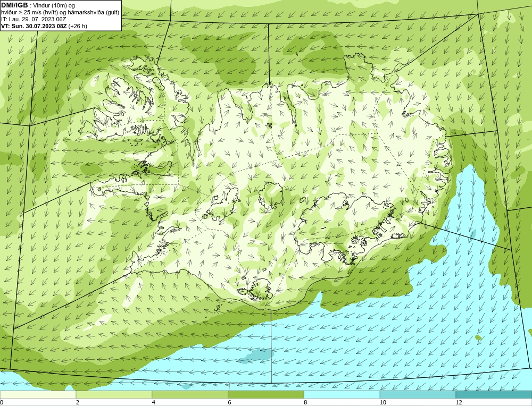Click the 'hviður > 25 m/s' legend line
The image size is (532, 406).
point(60,13)
